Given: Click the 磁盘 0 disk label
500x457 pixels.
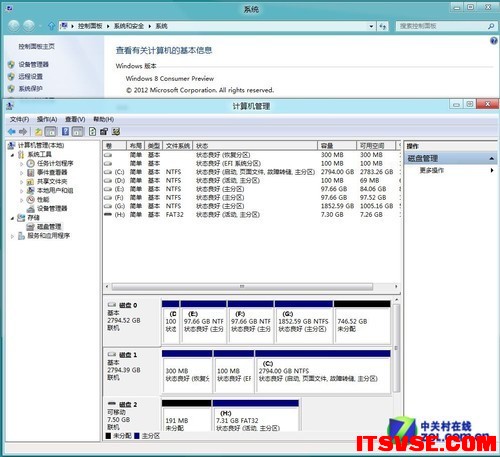Looking at the screenshot, I should [128, 305].
